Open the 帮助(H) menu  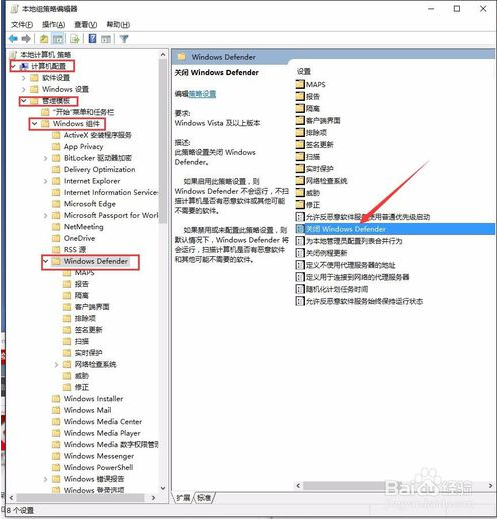pos(118,24)
